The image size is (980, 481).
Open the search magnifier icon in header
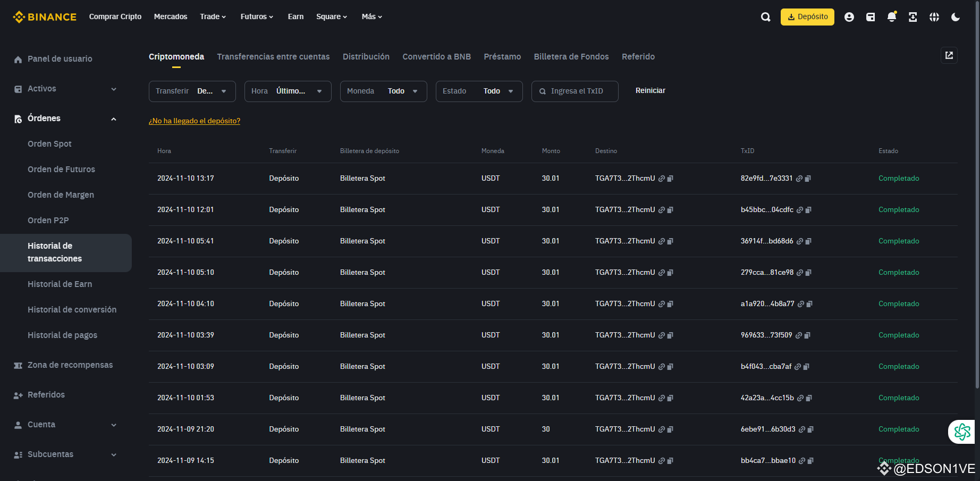point(765,17)
